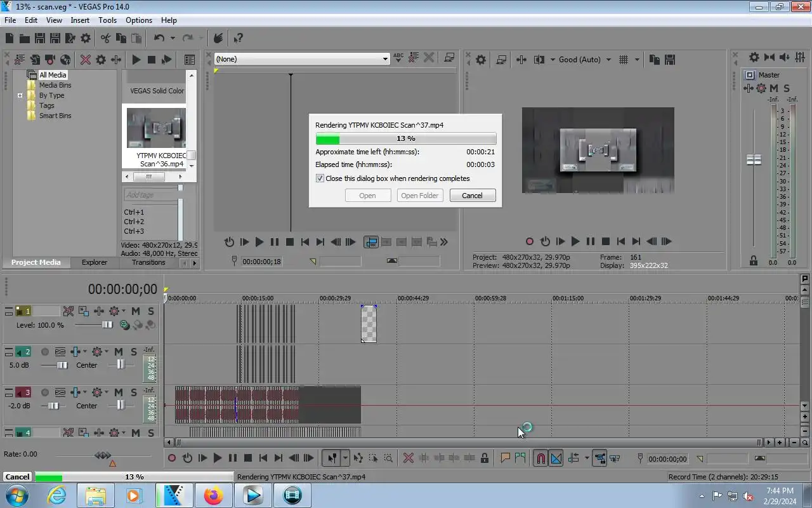Switch to the Explorer tab
The height and width of the screenshot is (508, 812).
tap(95, 262)
